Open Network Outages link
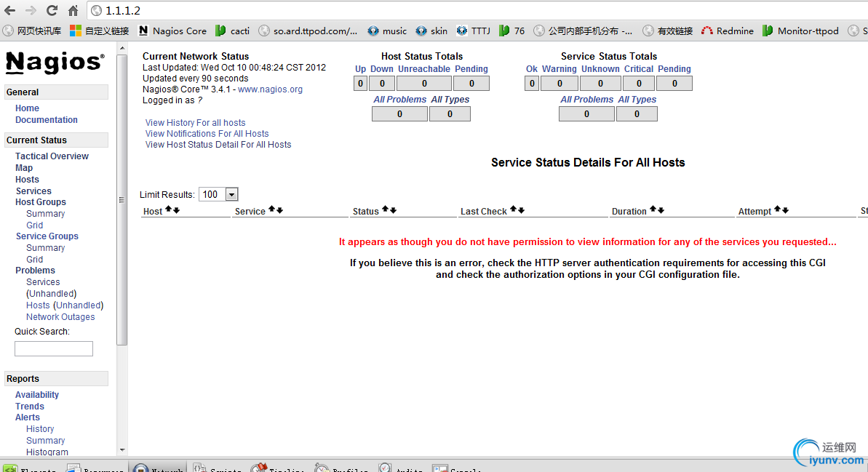 [60, 317]
